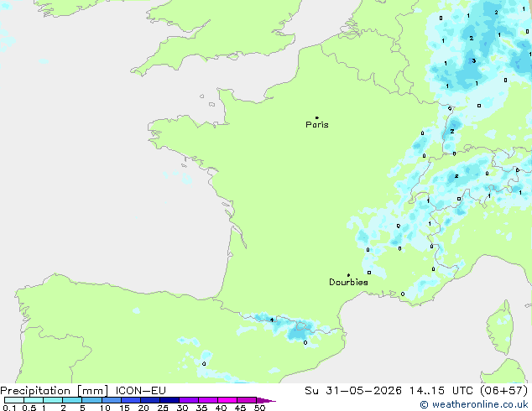Pick the 25–30 mm dark navy legend swatch
The image size is (532, 411).
(170, 400)
